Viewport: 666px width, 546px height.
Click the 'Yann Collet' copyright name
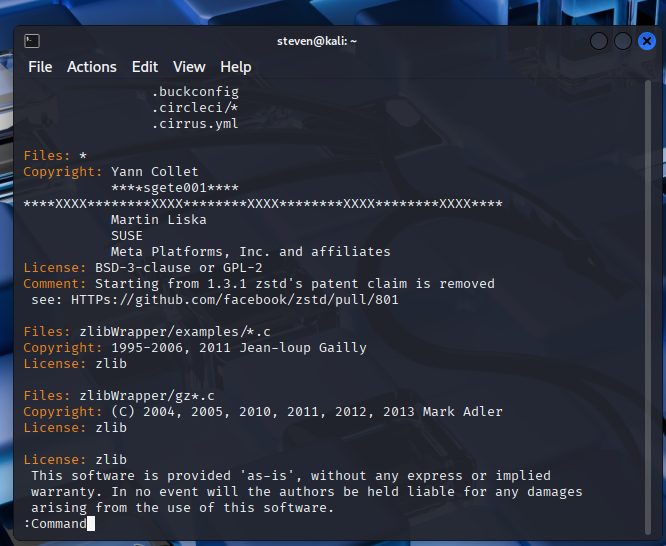155,172
